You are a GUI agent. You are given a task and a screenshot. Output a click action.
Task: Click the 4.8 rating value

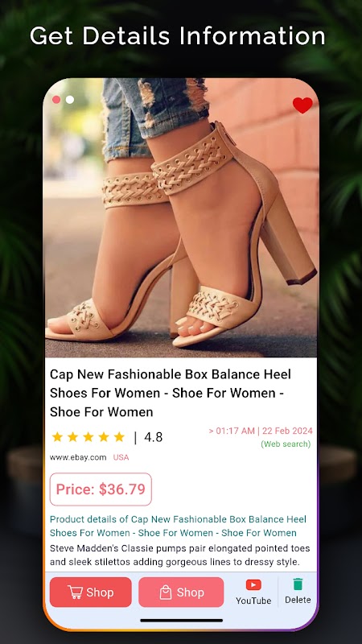153,437
